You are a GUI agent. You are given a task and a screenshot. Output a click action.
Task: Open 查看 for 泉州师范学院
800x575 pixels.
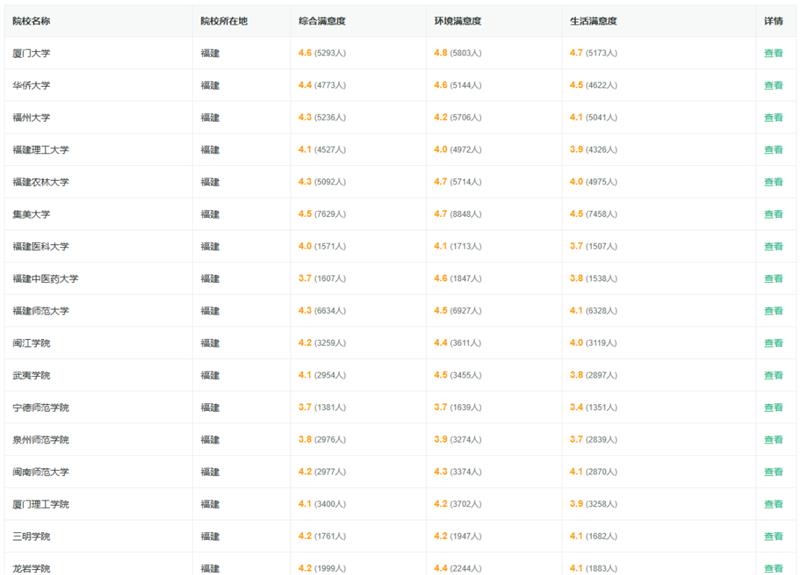[x=773, y=439]
